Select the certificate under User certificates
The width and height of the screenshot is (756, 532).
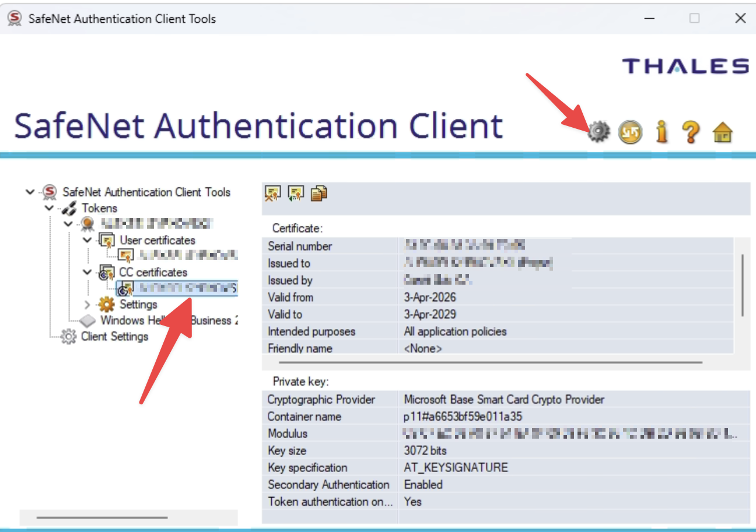[178, 256]
